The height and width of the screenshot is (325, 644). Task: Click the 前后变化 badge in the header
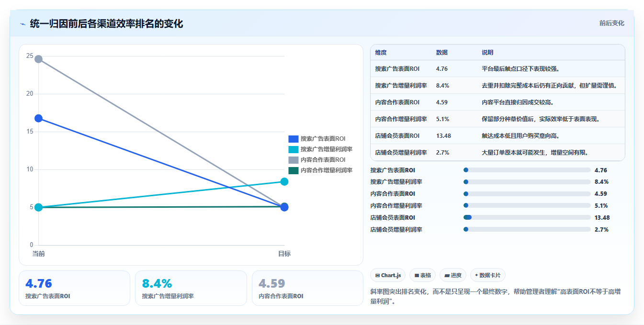[x=612, y=23]
